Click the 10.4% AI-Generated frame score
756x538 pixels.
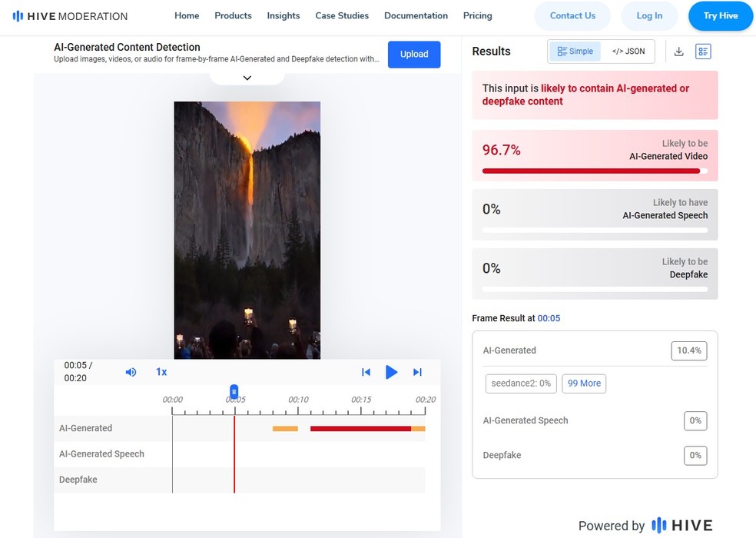point(689,350)
